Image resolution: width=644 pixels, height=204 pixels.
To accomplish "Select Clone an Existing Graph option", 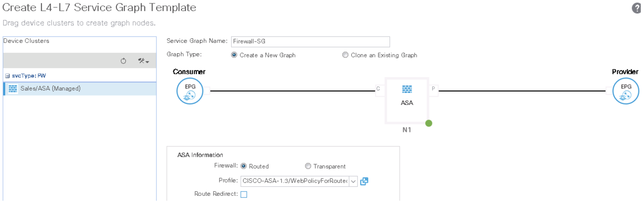I will click(345, 55).
